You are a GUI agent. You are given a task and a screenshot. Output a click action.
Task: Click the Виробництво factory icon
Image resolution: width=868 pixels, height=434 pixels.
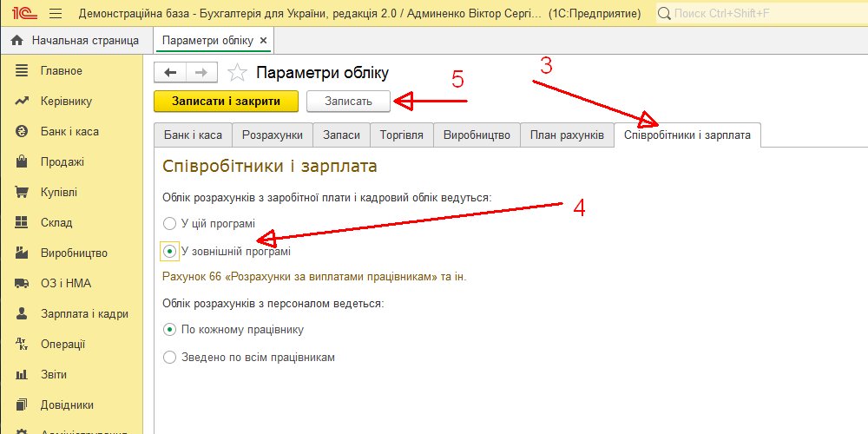(x=22, y=253)
